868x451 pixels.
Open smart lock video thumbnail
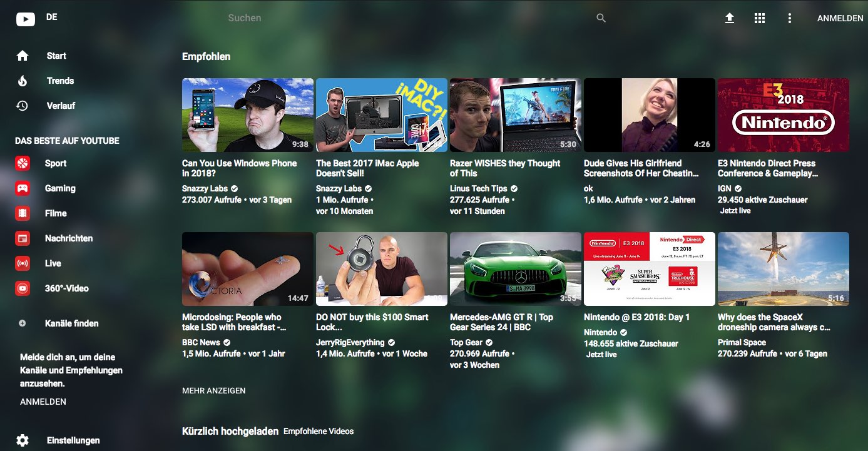point(382,269)
